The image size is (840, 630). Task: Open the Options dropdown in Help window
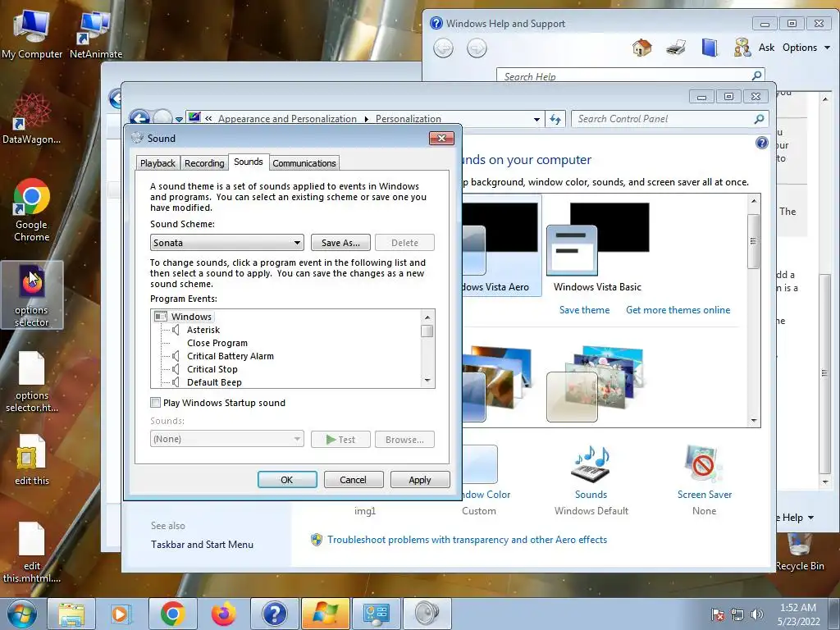tap(806, 48)
